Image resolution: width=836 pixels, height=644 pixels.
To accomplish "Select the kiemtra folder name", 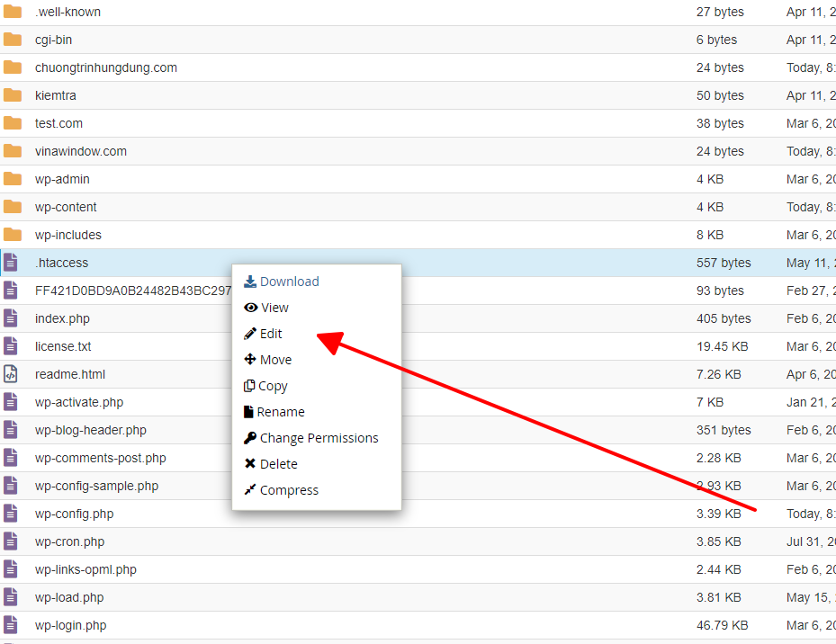I will 56,95.
